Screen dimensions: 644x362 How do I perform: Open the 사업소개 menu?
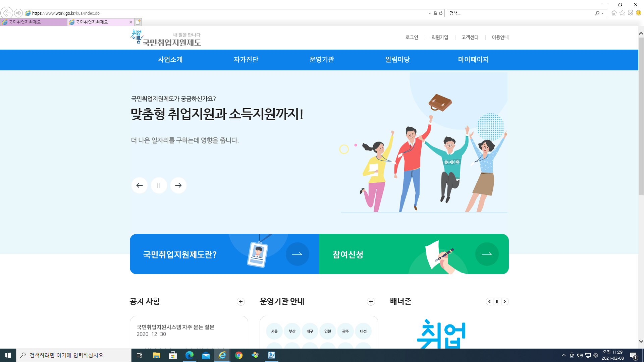coord(170,60)
